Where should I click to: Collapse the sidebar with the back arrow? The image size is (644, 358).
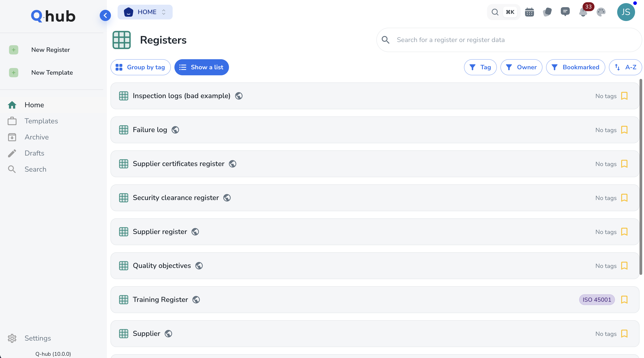pyautogui.click(x=105, y=15)
